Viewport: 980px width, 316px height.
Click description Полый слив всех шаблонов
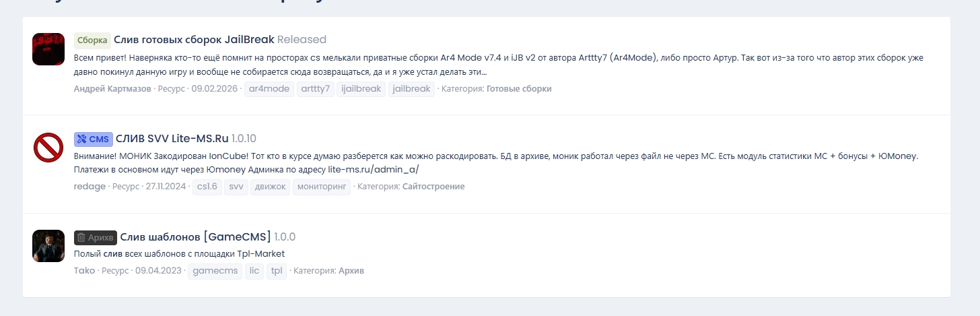pos(180,254)
